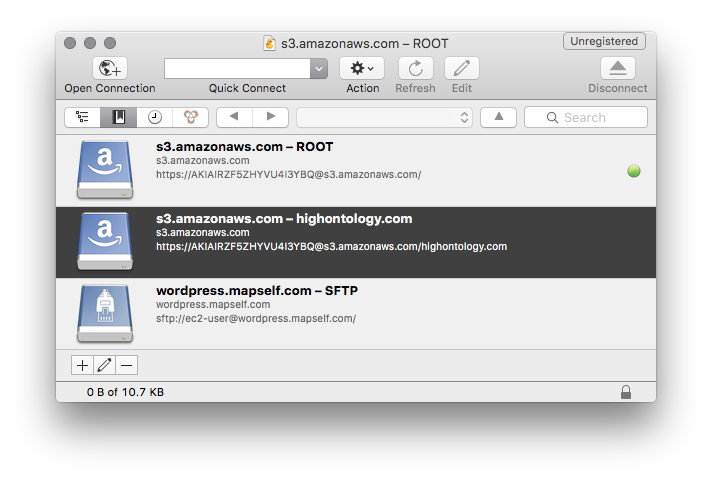Expand the Quick Connect dropdown arrow

tap(319, 68)
